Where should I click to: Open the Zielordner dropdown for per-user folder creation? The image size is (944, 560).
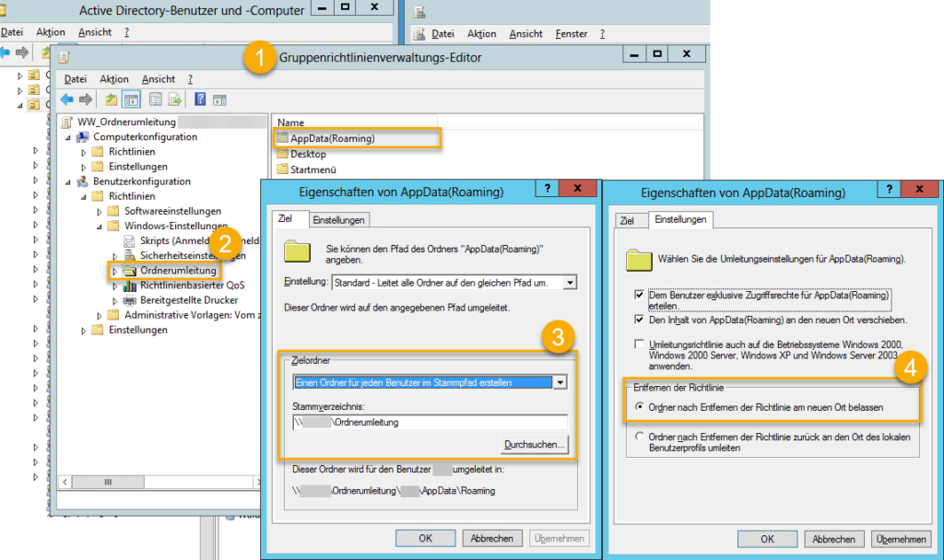[559, 382]
